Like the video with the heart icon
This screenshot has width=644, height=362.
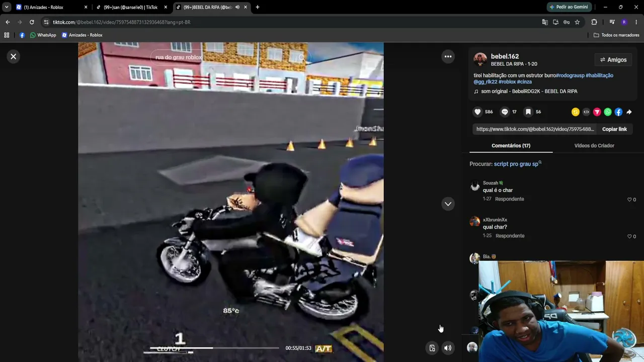click(478, 112)
